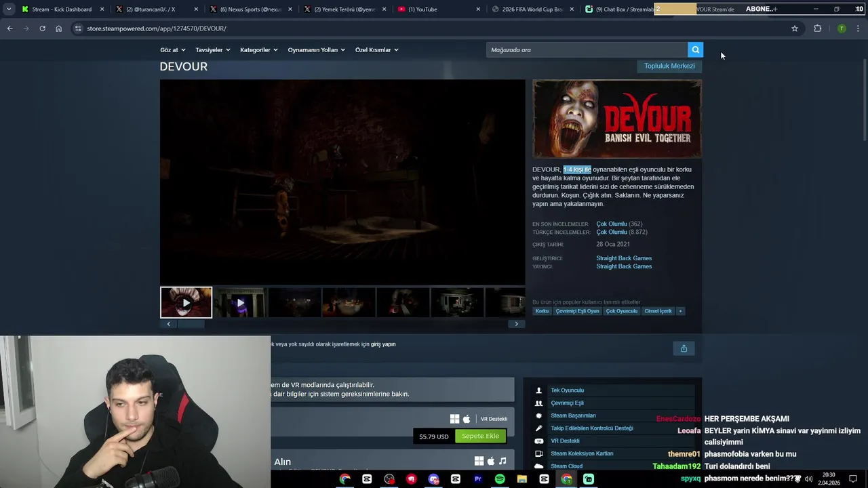Open Chrome three-dot menu
868x488 pixels.
pyautogui.click(x=858, y=28)
